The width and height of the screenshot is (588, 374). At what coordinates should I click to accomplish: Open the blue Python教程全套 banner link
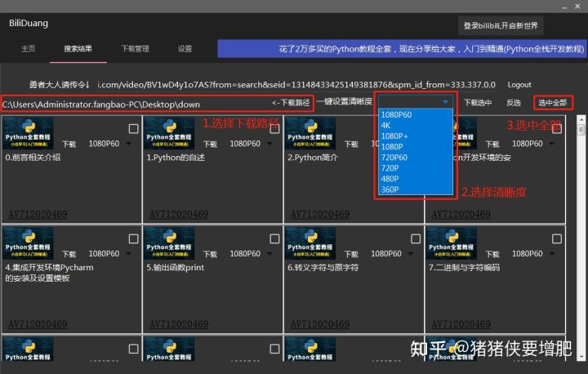pyautogui.click(x=402, y=49)
